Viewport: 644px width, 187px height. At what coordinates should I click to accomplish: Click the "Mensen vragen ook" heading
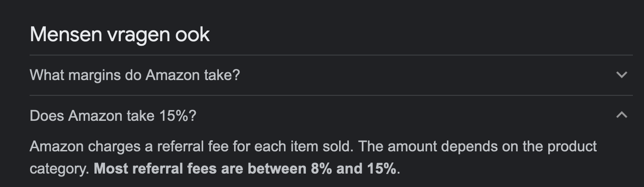[119, 35]
